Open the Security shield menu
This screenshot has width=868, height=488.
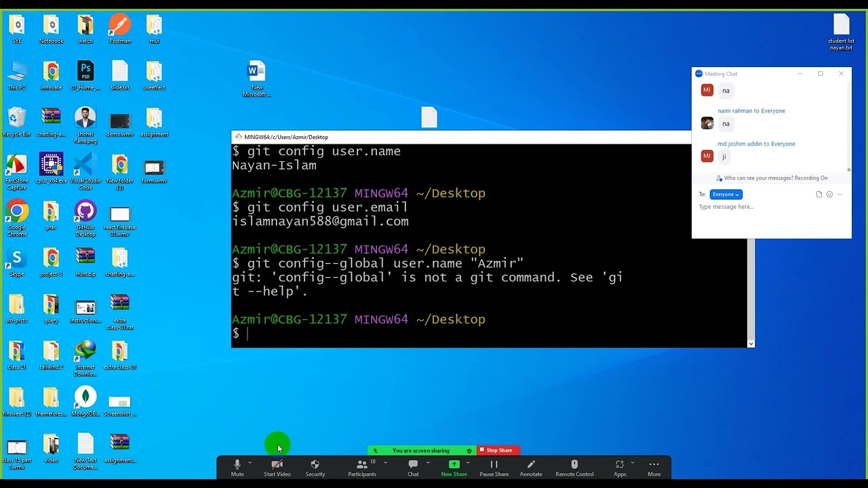[x=315, y=468]
